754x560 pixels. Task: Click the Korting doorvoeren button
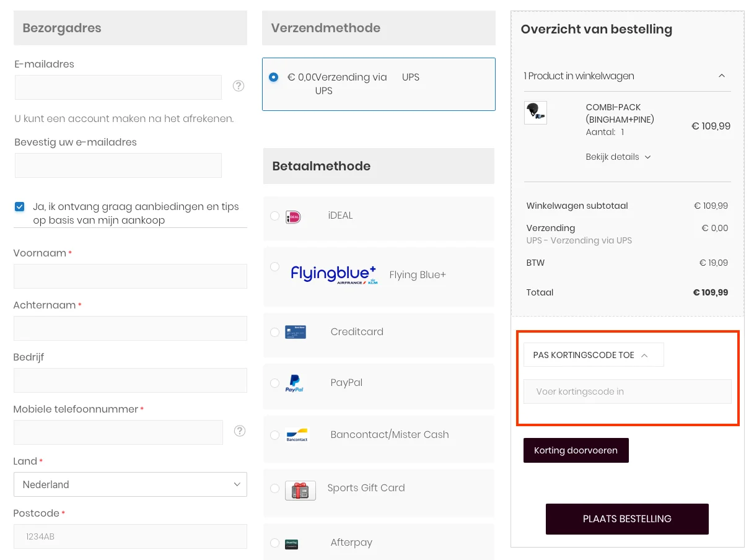point(576,450)
